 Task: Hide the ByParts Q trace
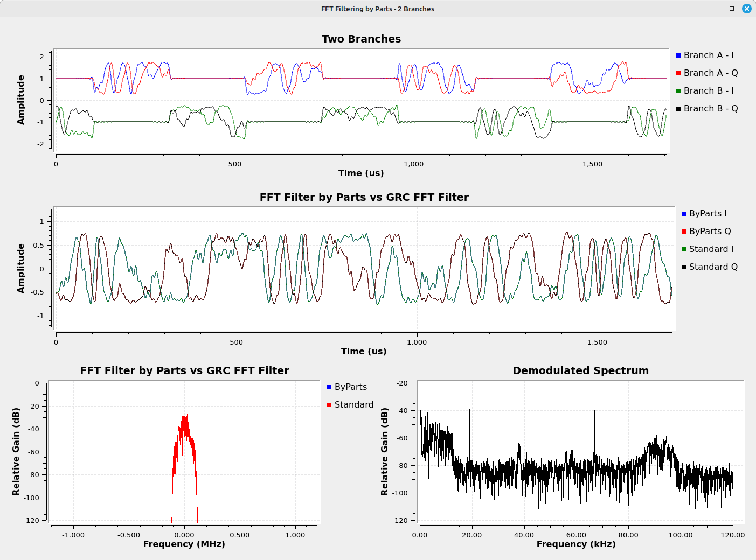click(x=709, y=232)
